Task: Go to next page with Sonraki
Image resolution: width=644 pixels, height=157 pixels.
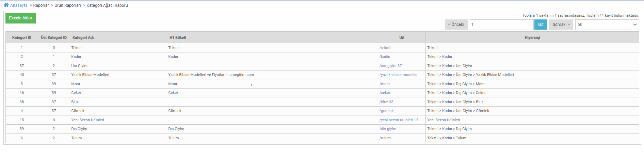Action: click(x=561, y=25)
